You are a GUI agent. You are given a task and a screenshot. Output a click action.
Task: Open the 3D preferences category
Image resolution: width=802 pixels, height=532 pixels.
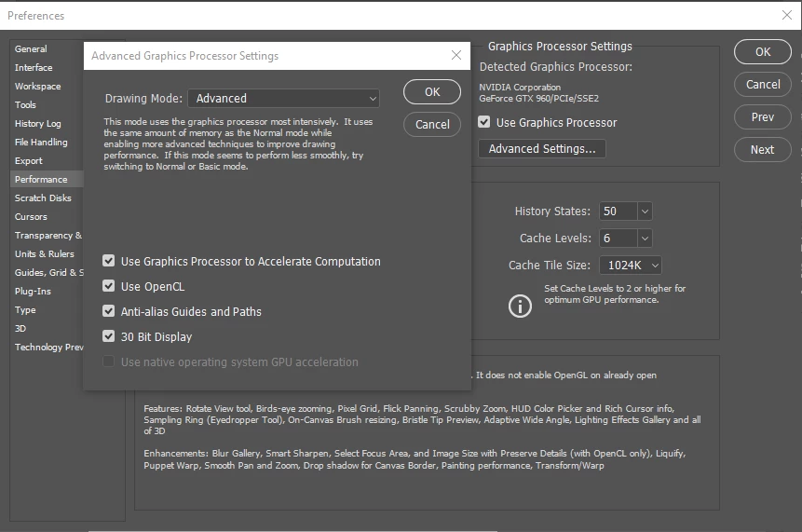[20, 328]
